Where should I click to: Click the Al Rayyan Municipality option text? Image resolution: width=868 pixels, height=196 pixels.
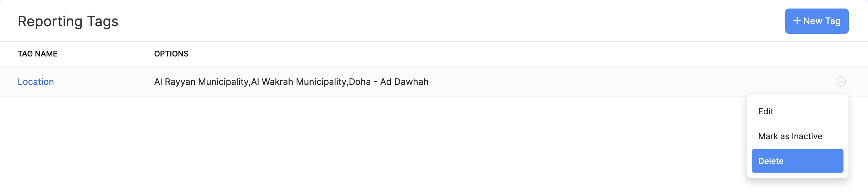[x=201, y=82]
